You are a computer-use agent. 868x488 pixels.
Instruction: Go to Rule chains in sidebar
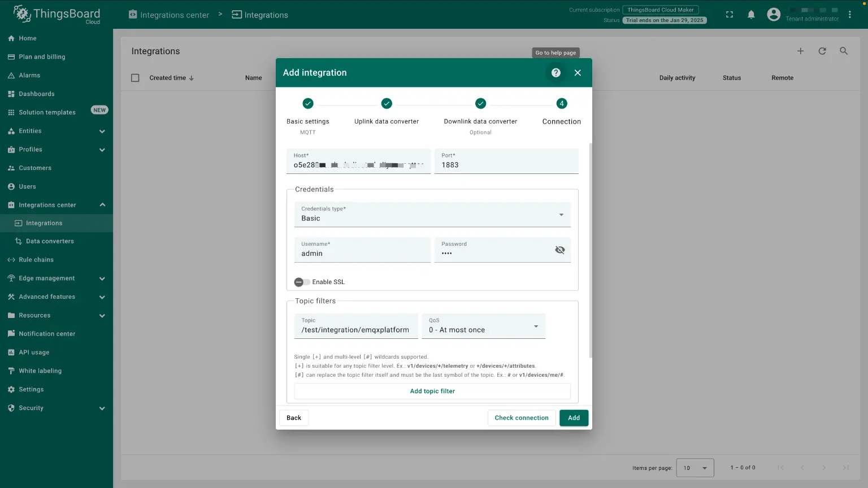click(36, 260)
